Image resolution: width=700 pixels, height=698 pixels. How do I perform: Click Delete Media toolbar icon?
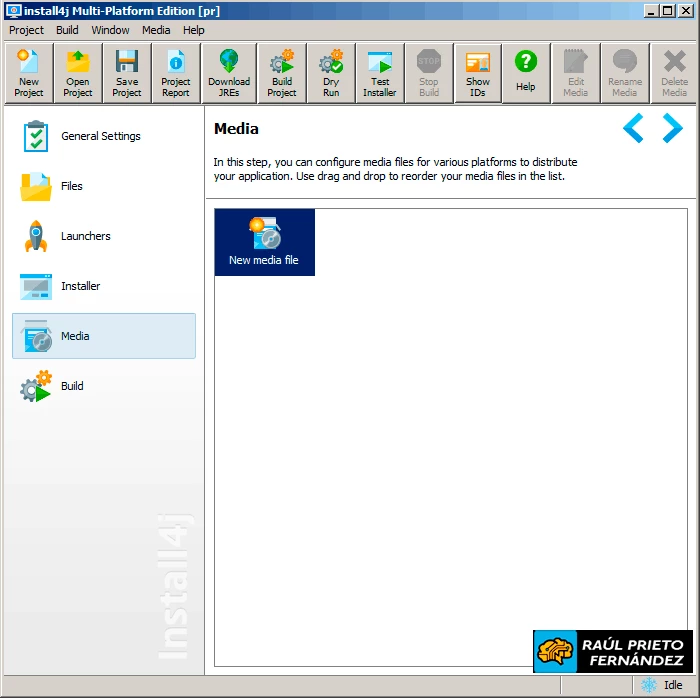click(674, 73)
